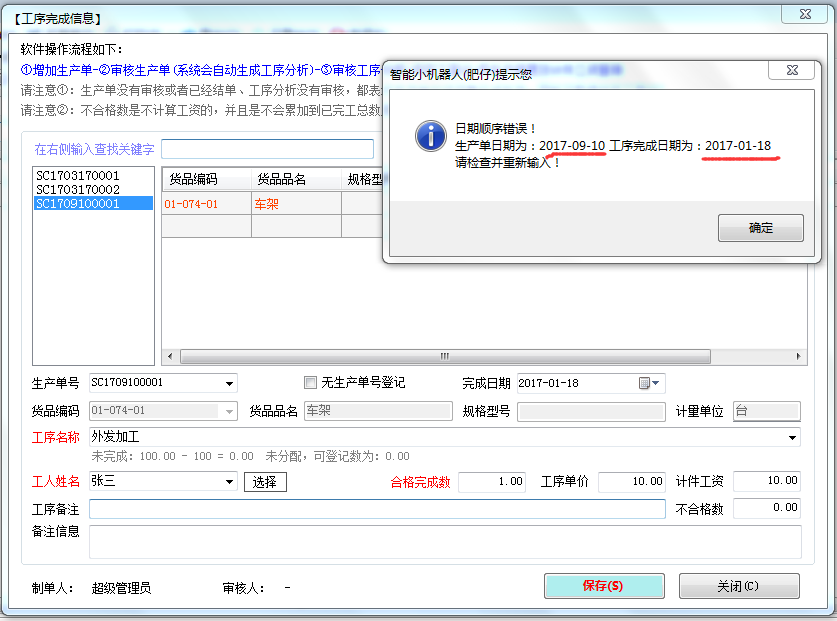Click the 合格完成数 input field
837x621 pixels.
(x=492, y=482)
